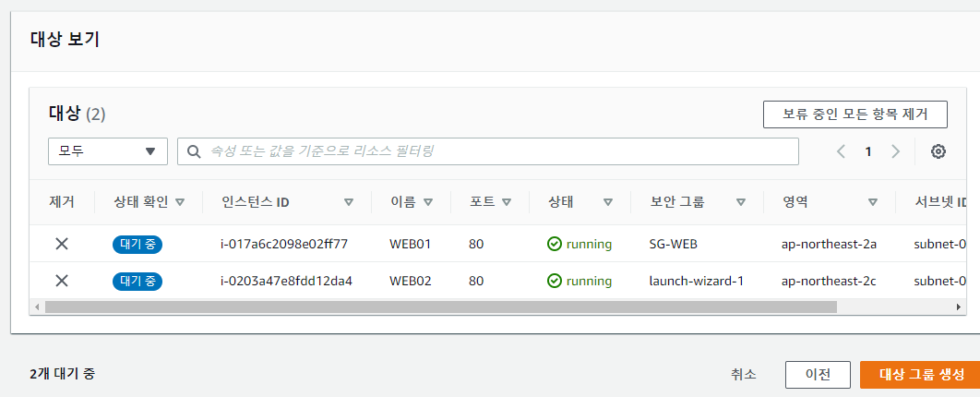The width and height of the screenshot is (980, 397).
Task: Click 이전 button
Action: pyautogui.click(x=818, y=375)
